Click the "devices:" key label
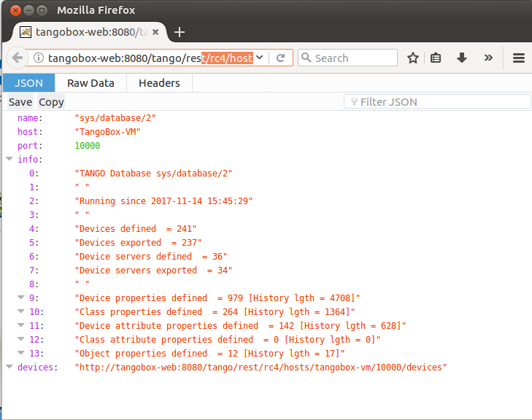Viewport: 532px width, 420px height. [38, 367]
